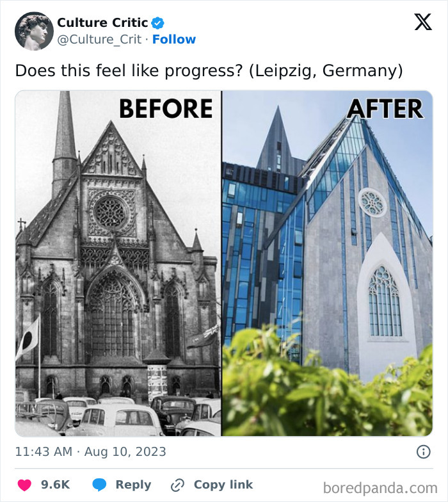Click the blue verified badge
This screenshot has width=448, height=502.
coord(158,23)
